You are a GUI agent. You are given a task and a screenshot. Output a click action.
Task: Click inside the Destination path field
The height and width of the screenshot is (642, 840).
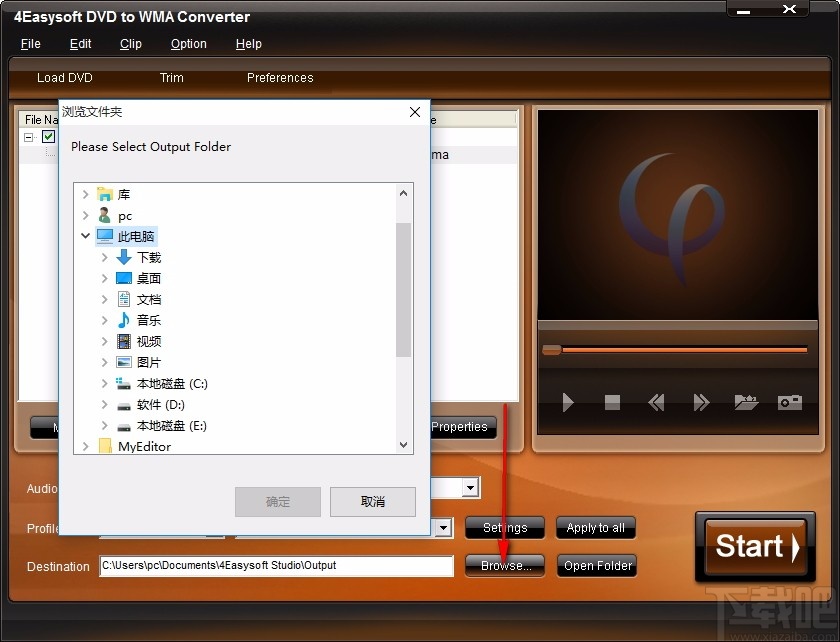click(x=277, y=566)
